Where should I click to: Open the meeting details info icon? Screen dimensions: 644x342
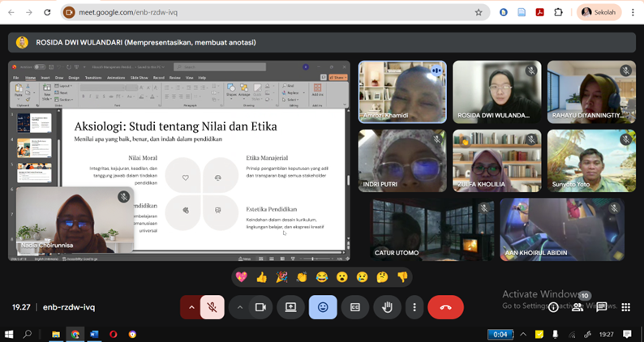tap(553, 307)
